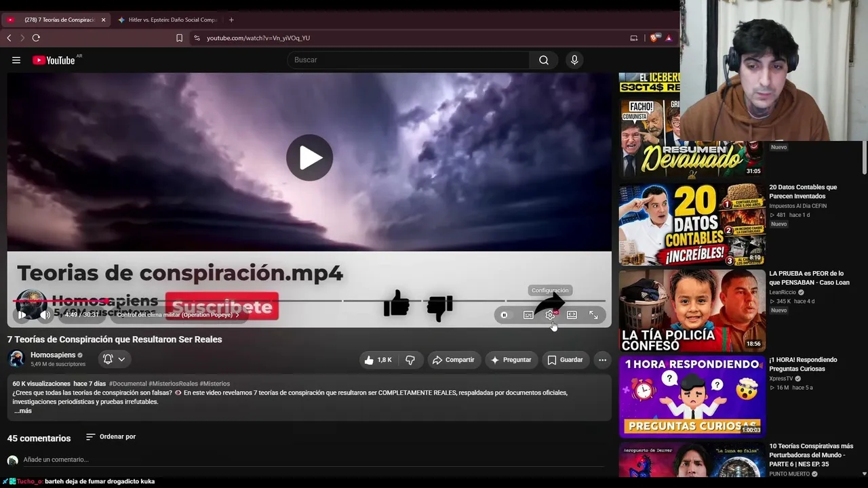The height and width of the screenshot is (488, 868).
Task: Open the #MisteriosReales hashtag
Action: coord(173,384)
